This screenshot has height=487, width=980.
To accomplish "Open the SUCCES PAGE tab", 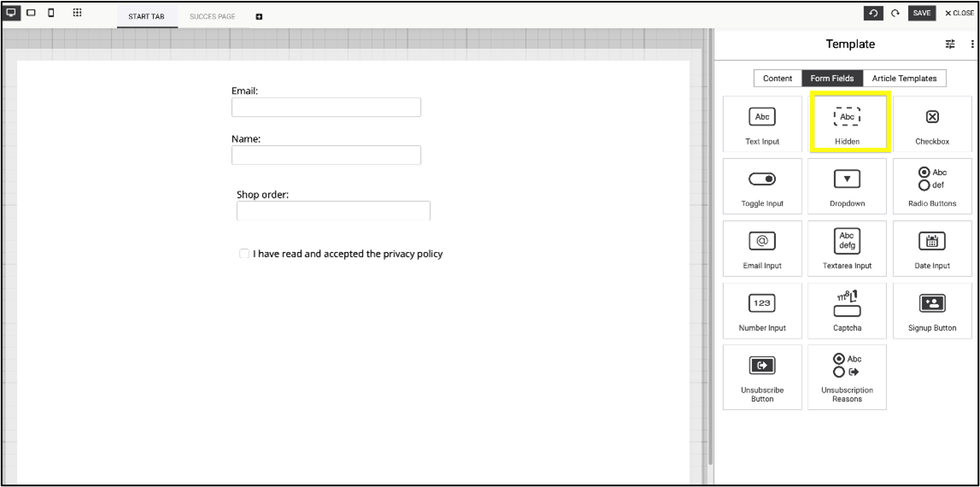I will (x=213, y=17).
